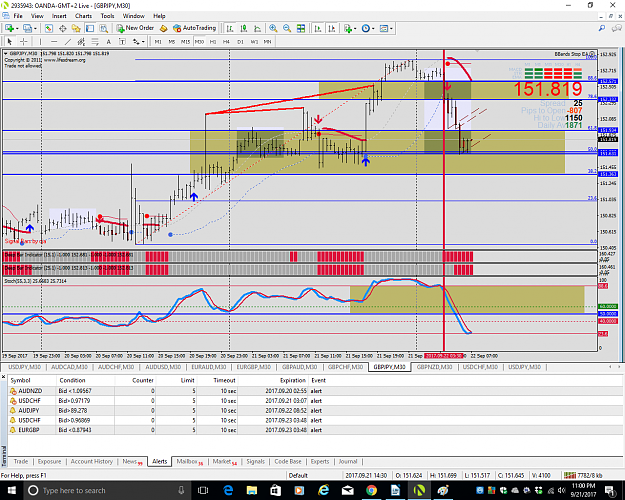The width and height of the screenshot is (625, 500).
Task: Select the Horizontal Line tool
Action: 54,41
